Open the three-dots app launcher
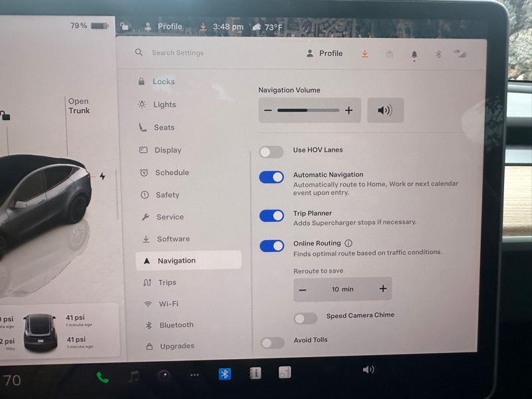Screen dimensions: 532x399 click(194, 375)
